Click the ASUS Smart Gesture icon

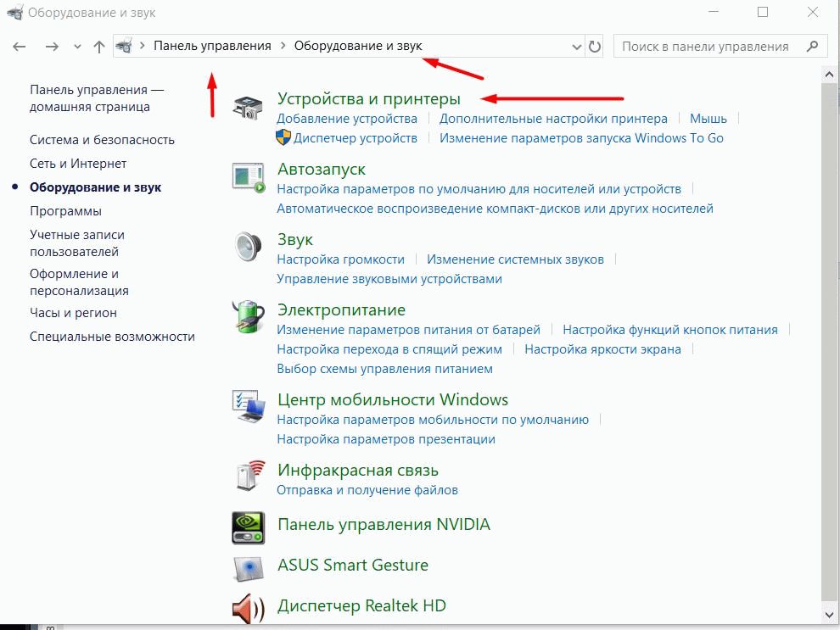click(x=249, y=567)
